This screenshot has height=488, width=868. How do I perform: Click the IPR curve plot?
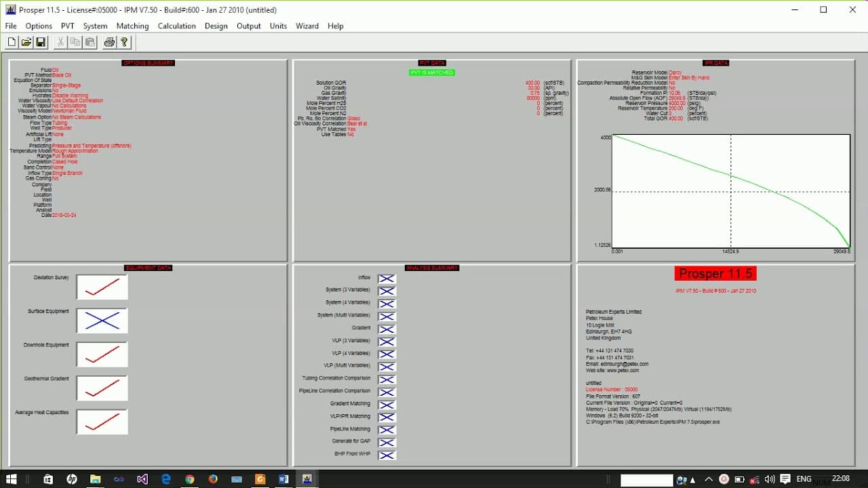(731, 191)
